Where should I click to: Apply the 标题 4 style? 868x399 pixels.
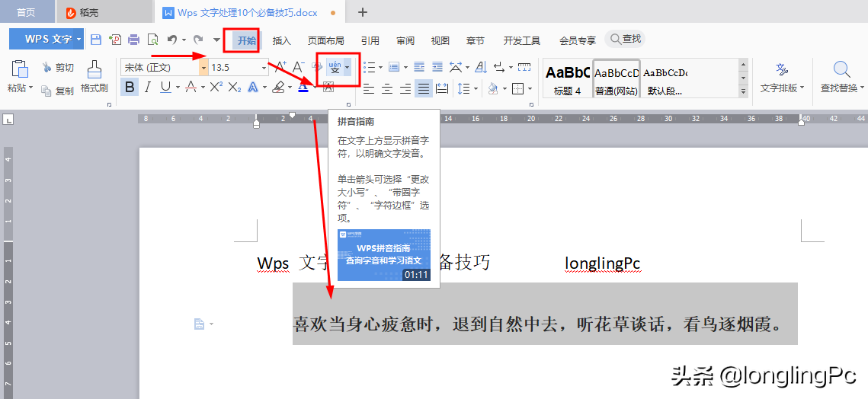pos(568,78)
